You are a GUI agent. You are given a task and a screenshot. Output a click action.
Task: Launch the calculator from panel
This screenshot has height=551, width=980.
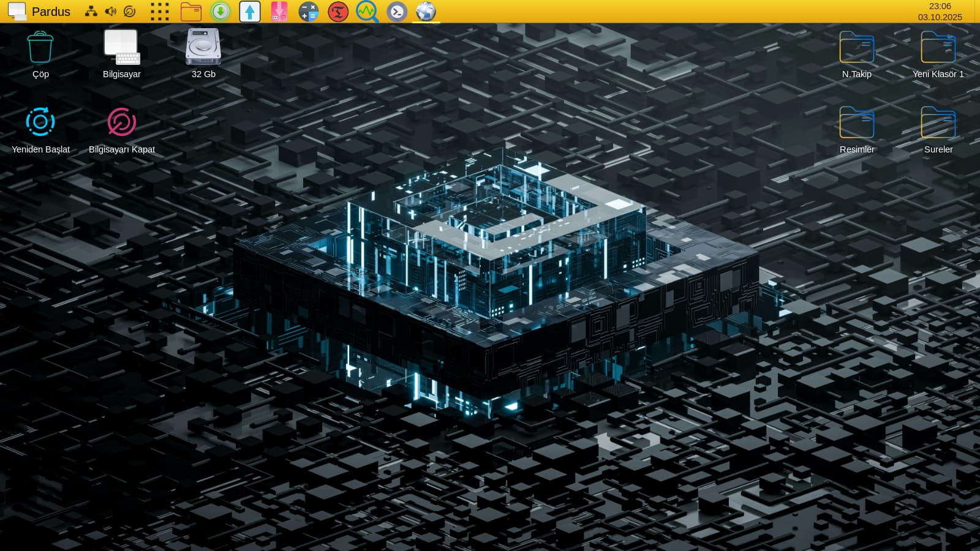pyautogui.click(x=309, y=12)
